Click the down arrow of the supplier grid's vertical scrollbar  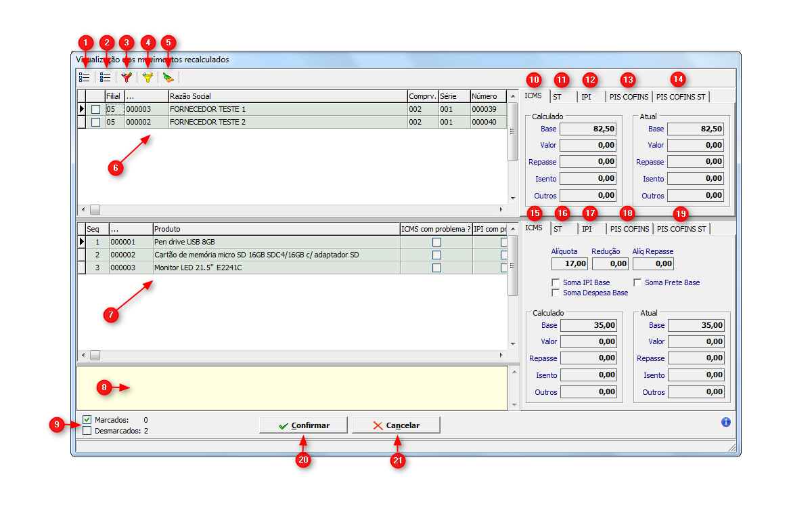point(513,198)
